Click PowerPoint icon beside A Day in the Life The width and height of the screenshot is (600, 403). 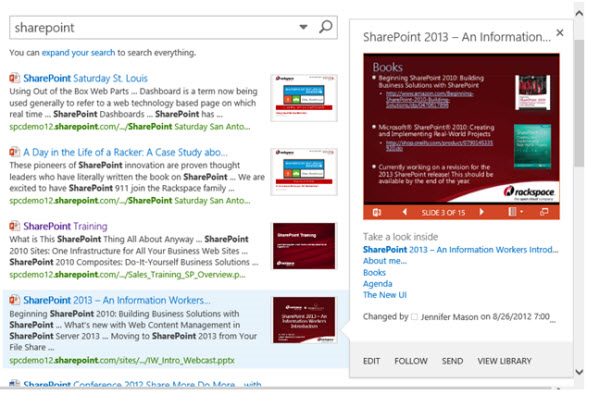pos(15,152)
